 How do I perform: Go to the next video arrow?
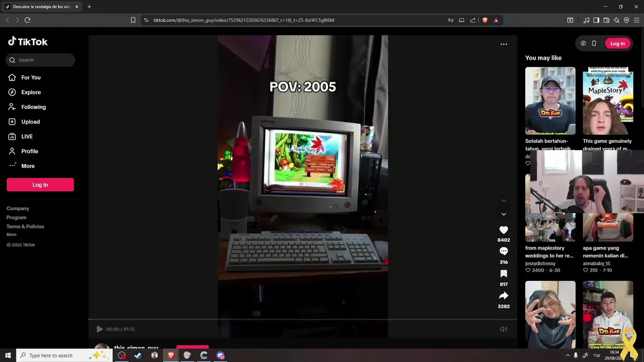[504, 214]
